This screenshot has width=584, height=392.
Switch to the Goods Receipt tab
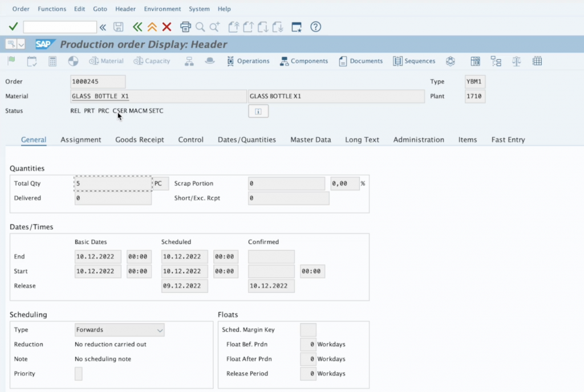click(139, 140)
